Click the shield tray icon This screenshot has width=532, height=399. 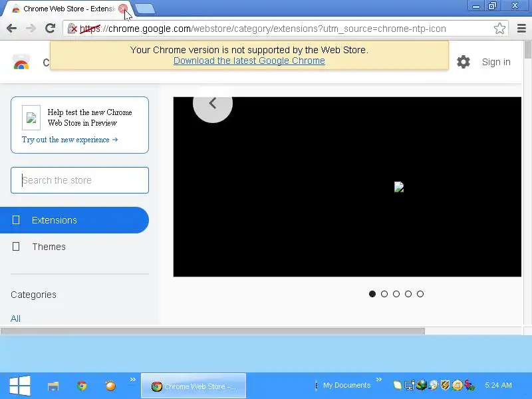[x=445, y=385]
